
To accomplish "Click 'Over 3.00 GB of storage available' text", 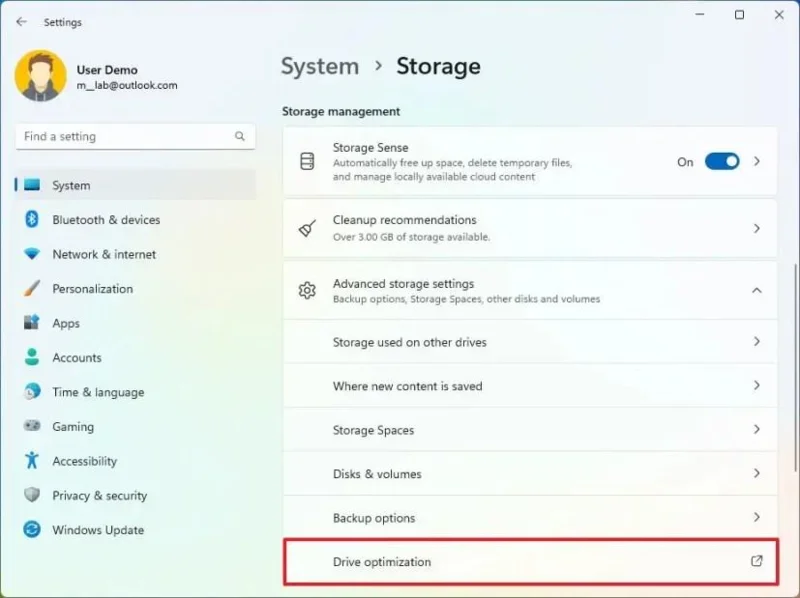I will pyautogui.click(x=411, y=237).
